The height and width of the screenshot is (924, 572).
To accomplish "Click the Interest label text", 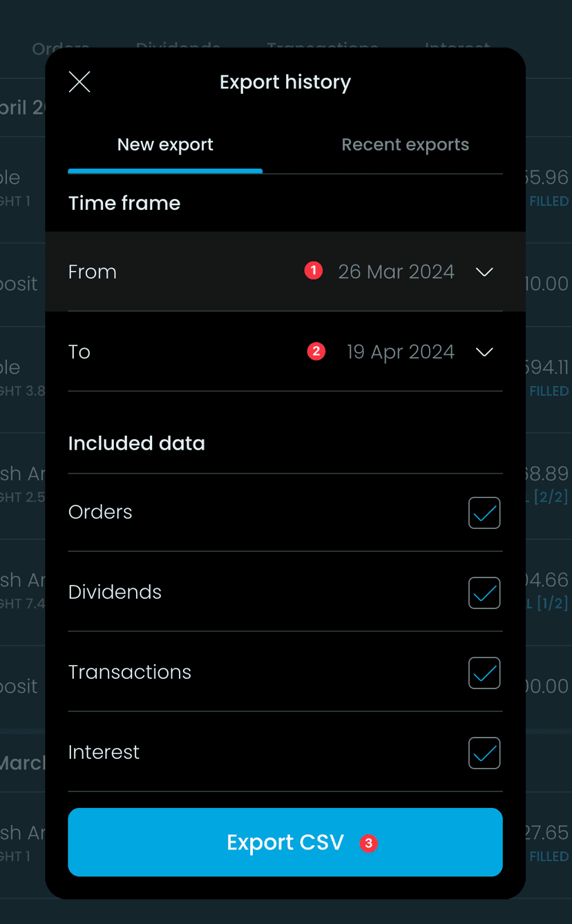I will tap(104, 753).
